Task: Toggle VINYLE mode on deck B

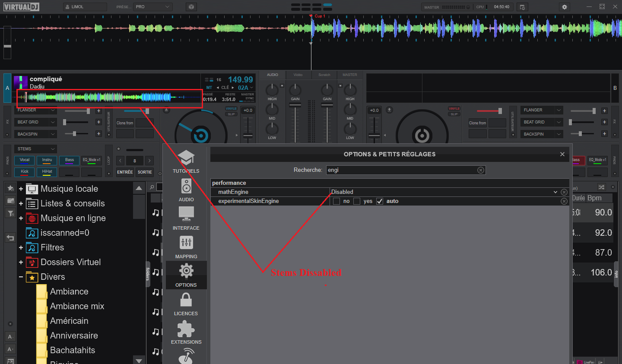Action: [x=454, y=109]
